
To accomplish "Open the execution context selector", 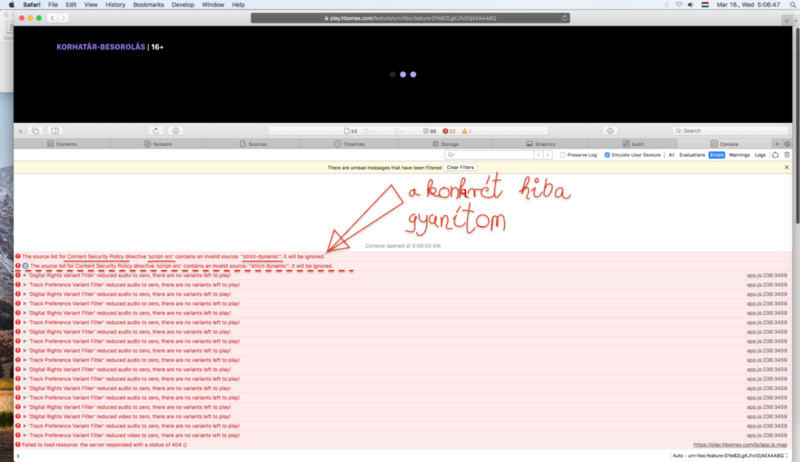I will coord(730,456).
